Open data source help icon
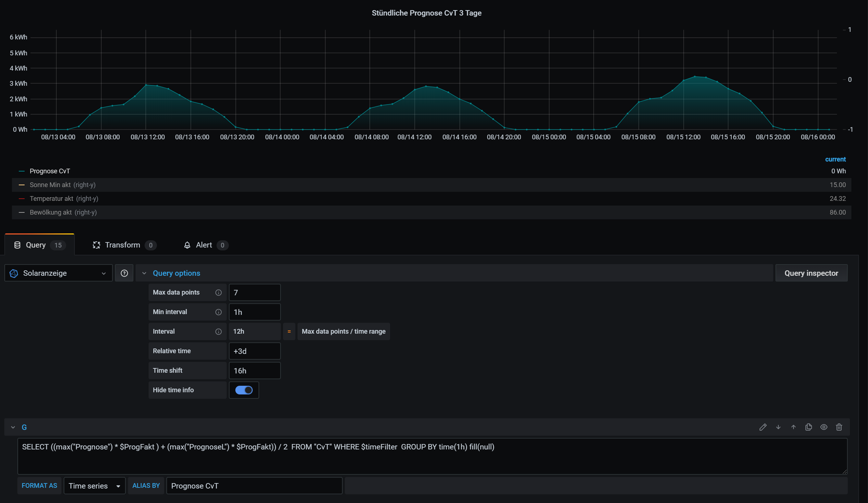 [124, 273]
